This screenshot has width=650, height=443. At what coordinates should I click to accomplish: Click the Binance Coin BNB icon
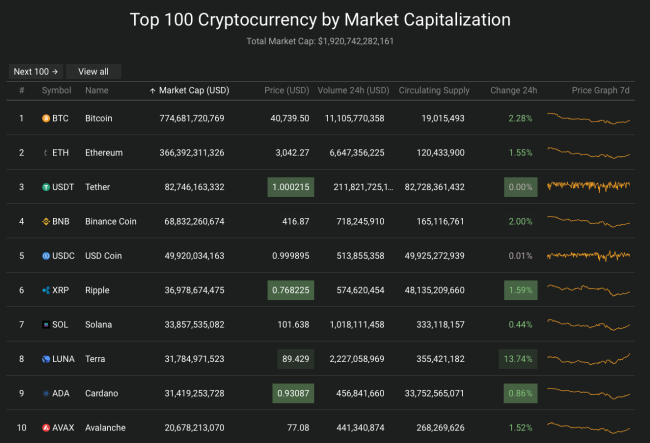(46, 222)
